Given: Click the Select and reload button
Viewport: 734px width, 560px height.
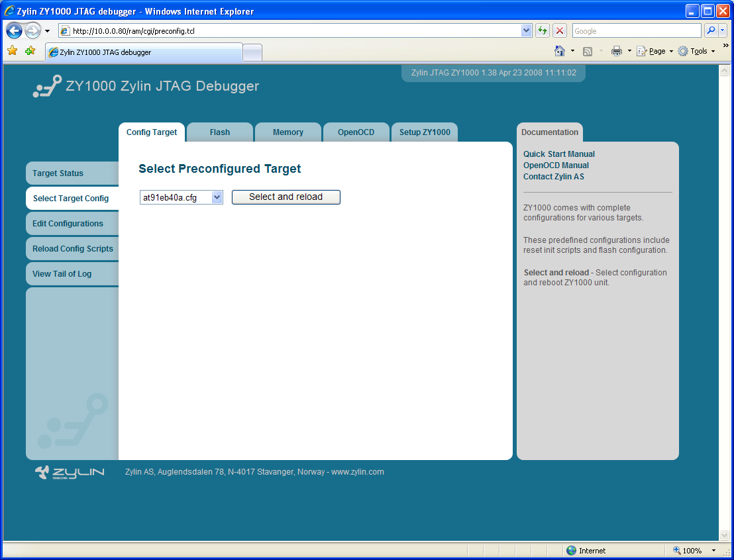Looking at the screenshot, I should (x=286, y=197).
